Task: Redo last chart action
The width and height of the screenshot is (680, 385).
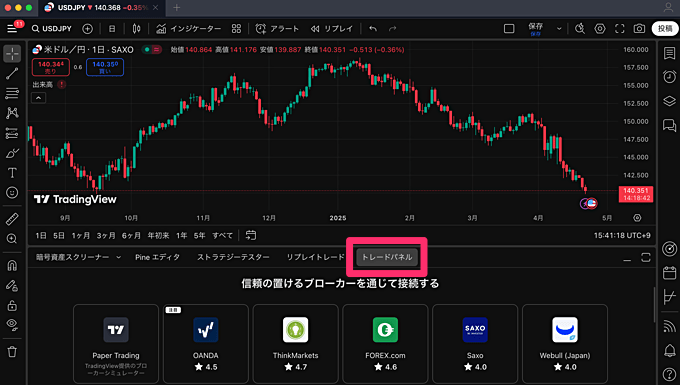Action: tap(392, 29)
